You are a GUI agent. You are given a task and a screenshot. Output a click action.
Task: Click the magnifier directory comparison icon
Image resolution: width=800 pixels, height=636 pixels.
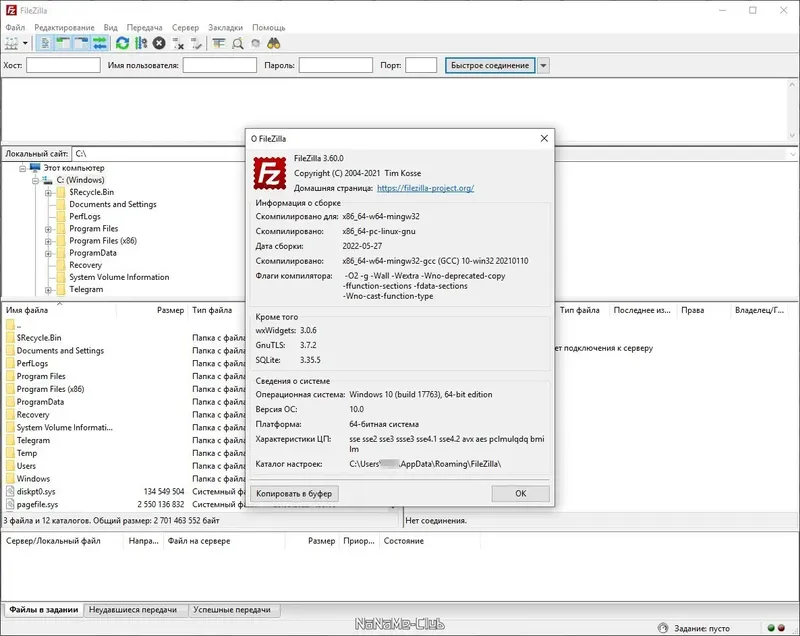coord(238,44)
